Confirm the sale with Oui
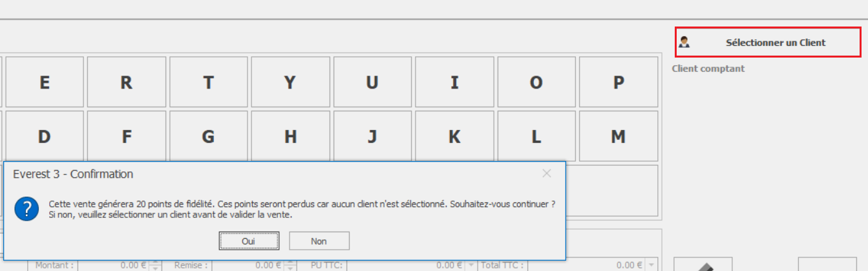The height and width of the screenshot is (271, 868). click(249, 241)
